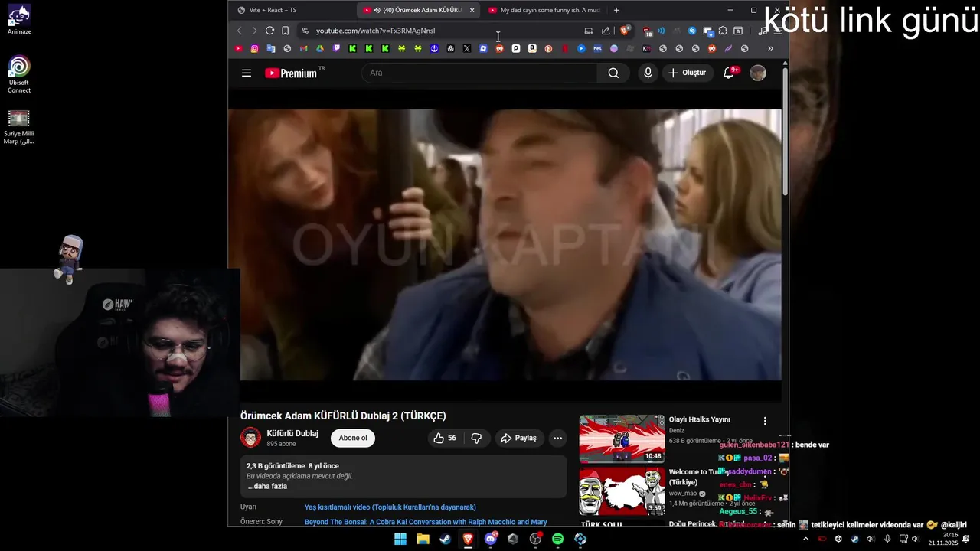The width and height of the screenshot is (980, 551).
Task: Open File Explorer from the taskbar
Action: (423, 539)
